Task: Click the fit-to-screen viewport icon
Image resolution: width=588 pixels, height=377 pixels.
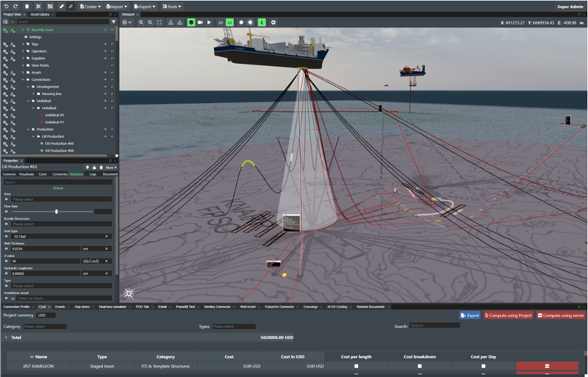Action: pos(160,23)
